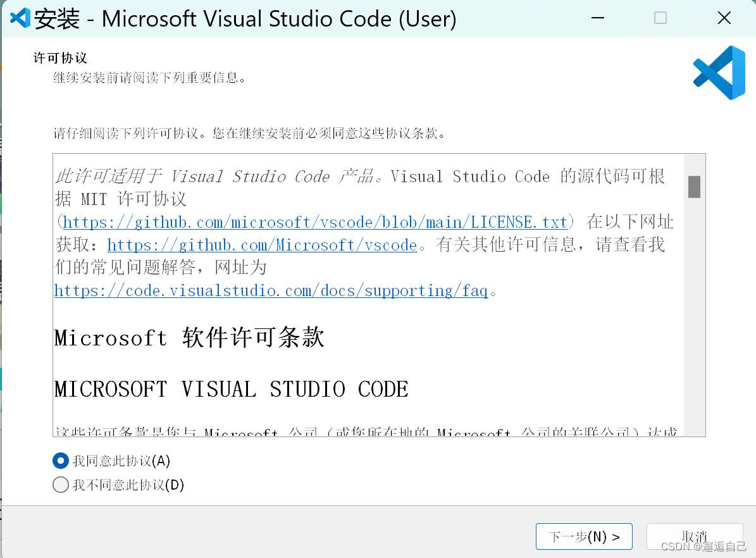The height and width of the screenshot is (558, 756).
Task: Click the "取消" cancel button
Action: (694, 536)
